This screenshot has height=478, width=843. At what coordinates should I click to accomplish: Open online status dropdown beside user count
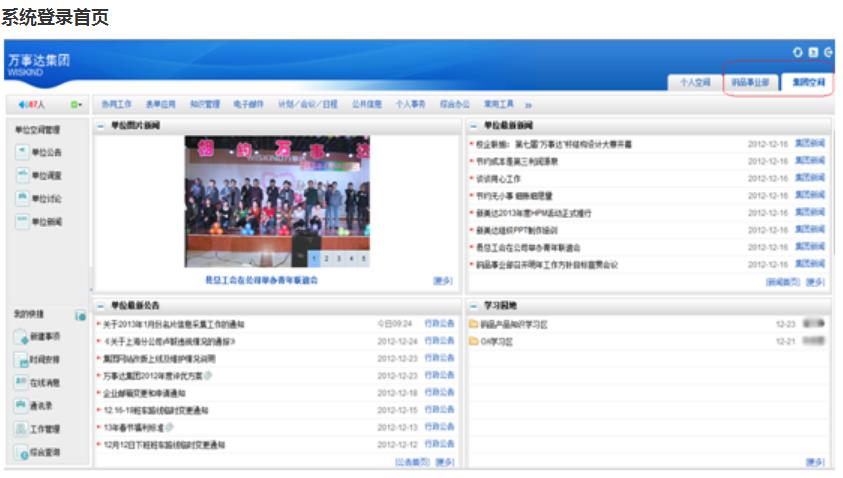tap(75, 104)
